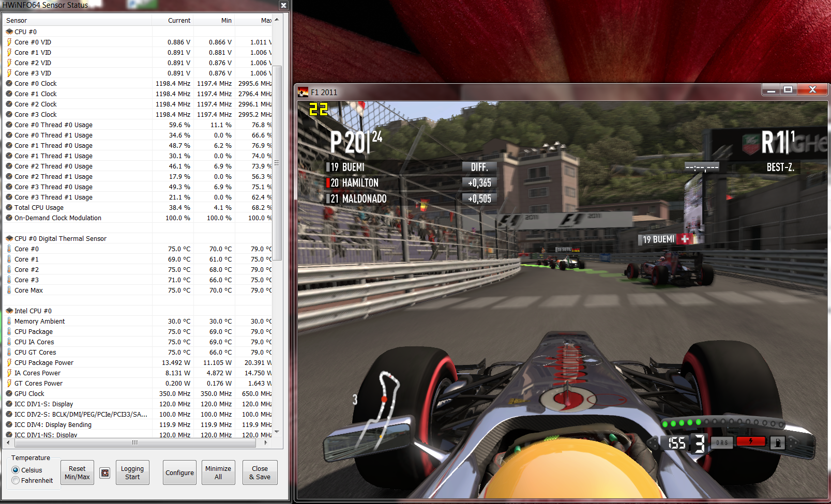Image resolution: width=831 pixels, height=504 pixels.
Task: Click the Close & Save button
Action: pyautogui.click(x=260, y=472)
